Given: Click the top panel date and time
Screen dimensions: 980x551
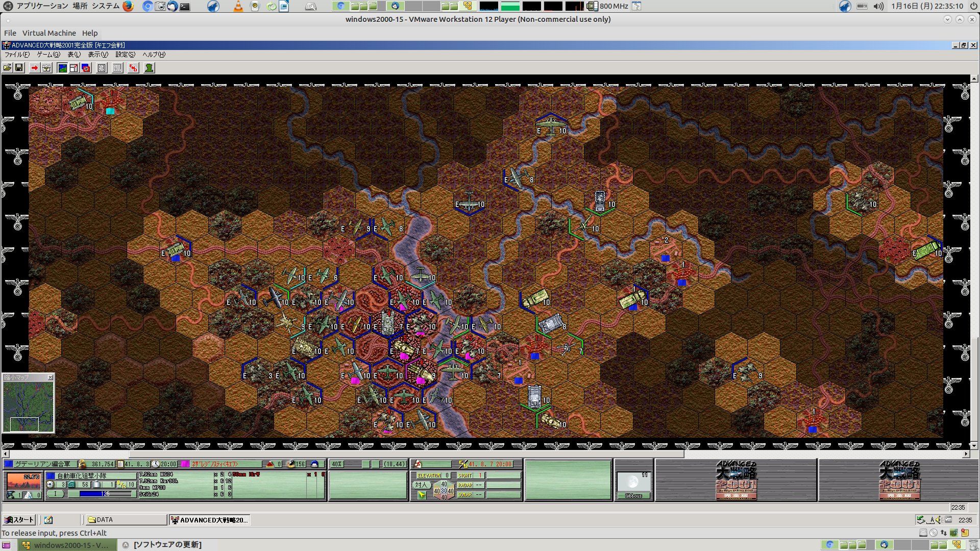Looking at the screenshot, I should [927, 6].
